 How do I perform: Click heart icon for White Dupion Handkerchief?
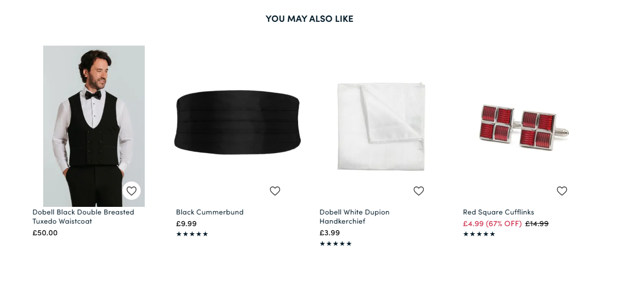click(x=418, y=191)
